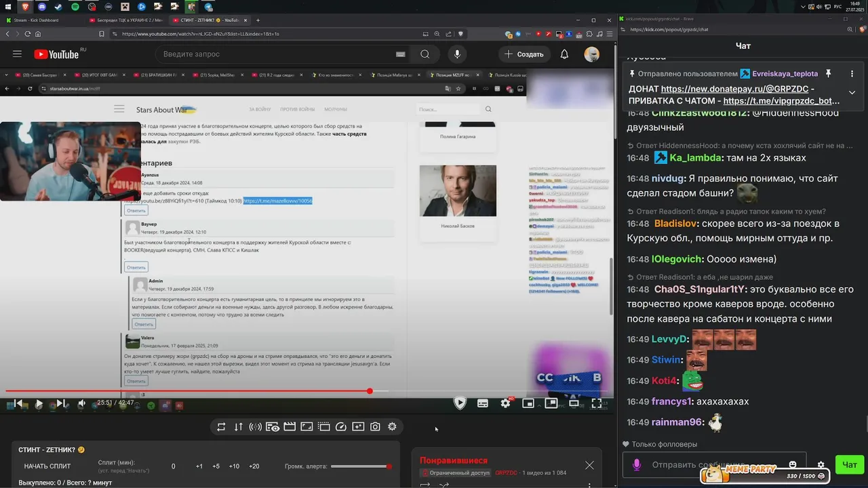Skip to next video in playlist
868x488 pixels.
coord(60,404)
